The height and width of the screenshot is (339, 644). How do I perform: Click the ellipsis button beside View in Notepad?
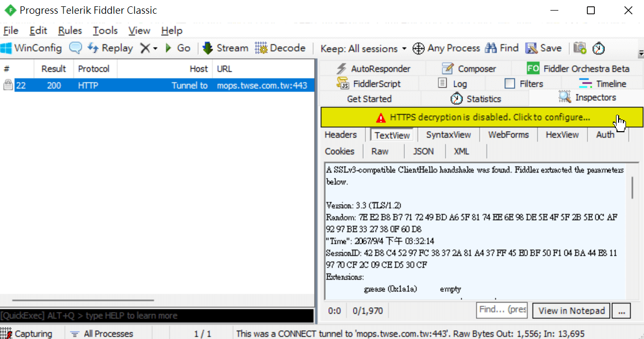[x=622, y=310]
